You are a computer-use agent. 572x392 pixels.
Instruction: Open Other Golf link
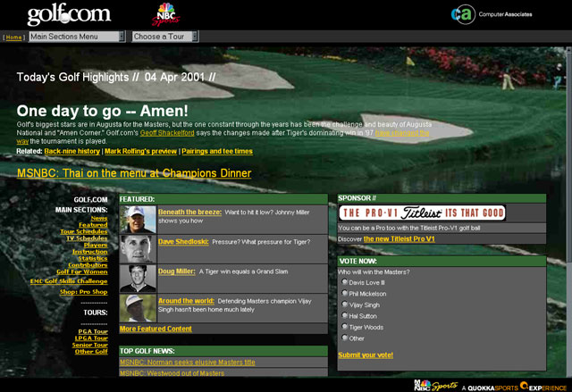tap(91, 351)
